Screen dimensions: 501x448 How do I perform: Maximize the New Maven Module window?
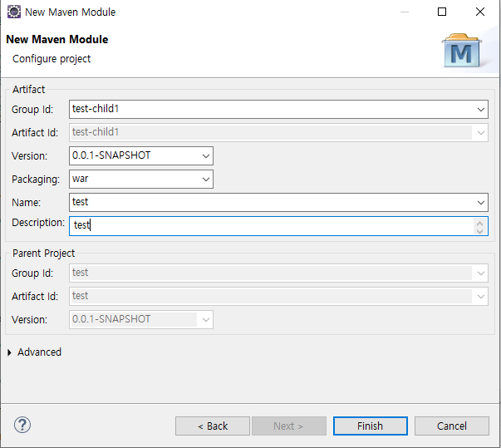442,12
